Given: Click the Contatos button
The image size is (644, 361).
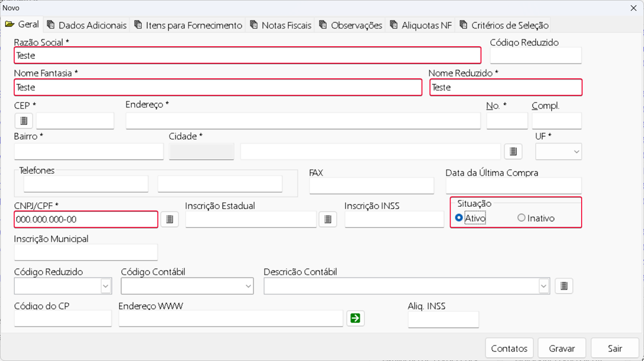Looking at the screenshot, I should pos(509,348).
